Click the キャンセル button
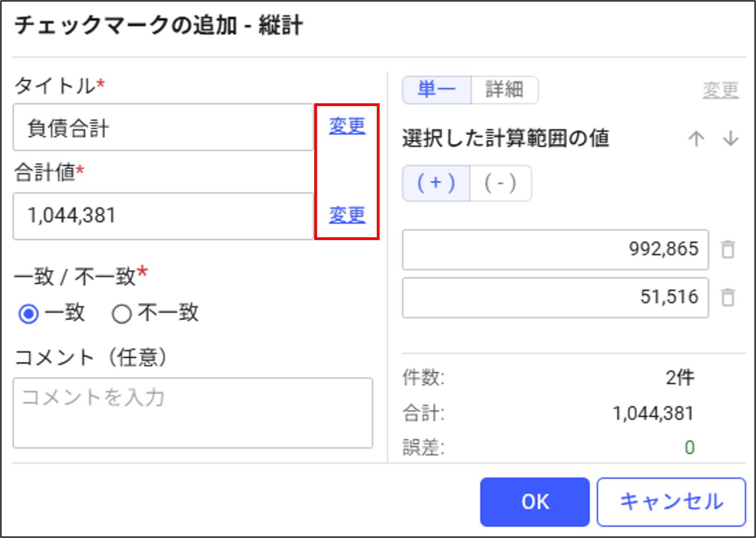 click(x=671, y=502)
